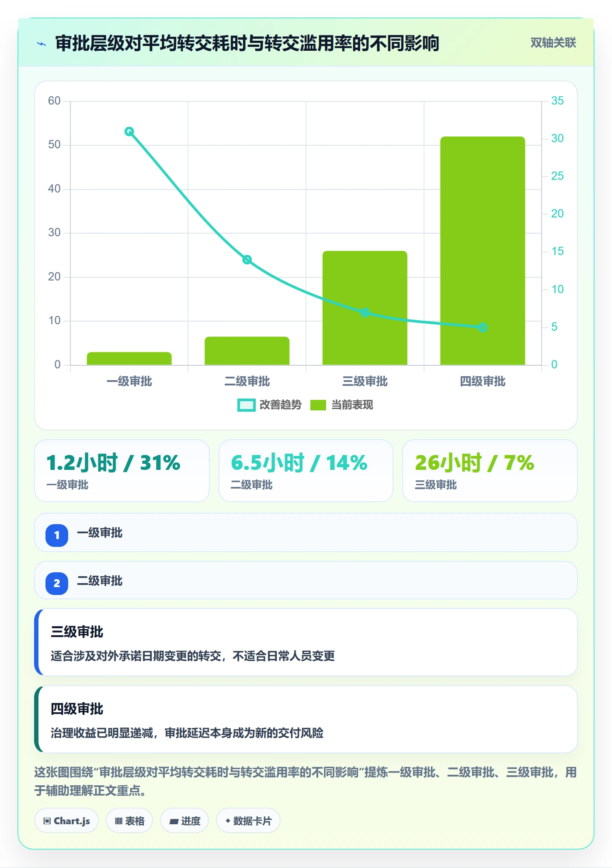
Task: Click the 二级审批 green bar
Action: (247, 351)
